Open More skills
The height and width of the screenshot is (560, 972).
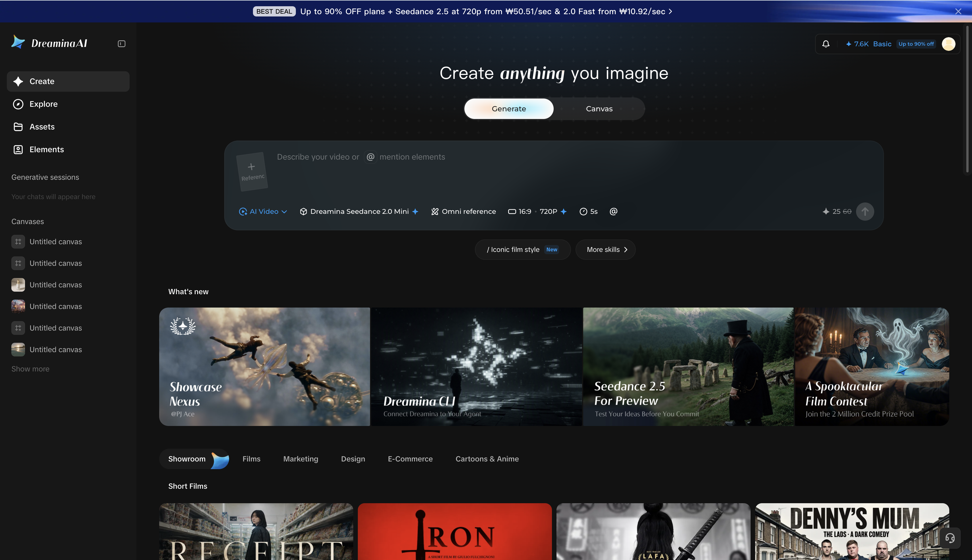coord(605,250)
